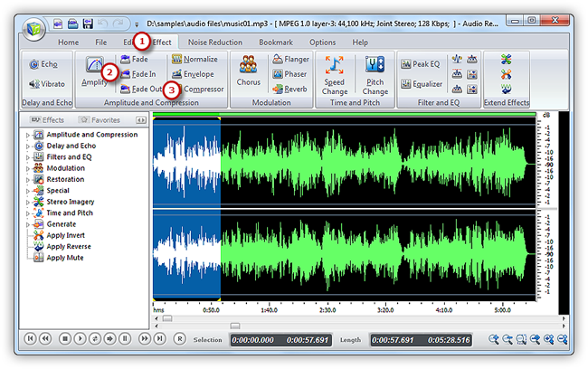The width and height of the screenshot is (588, 369).
Task: Add Reverb to the audio
Action: click(x=289, y=90)
